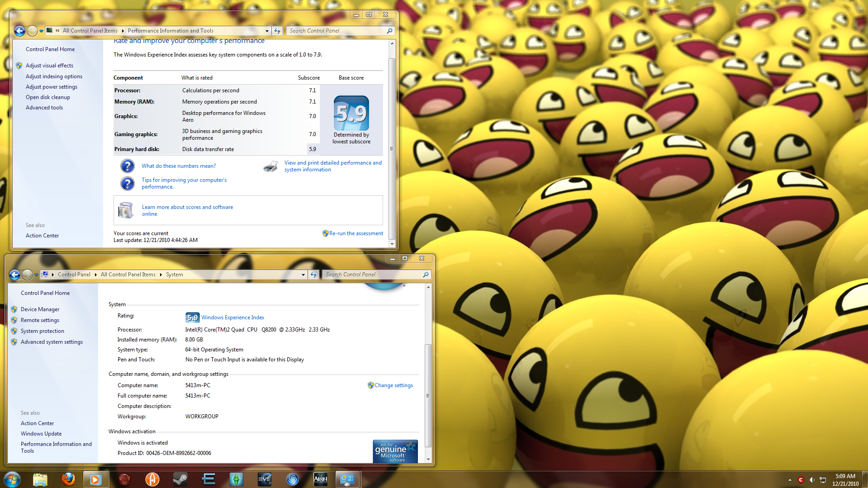
Task: Click the blue E-shaped taskbar icon
Action: [x=209, y=479]
